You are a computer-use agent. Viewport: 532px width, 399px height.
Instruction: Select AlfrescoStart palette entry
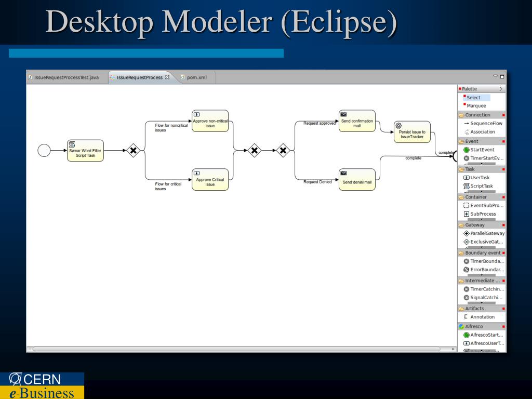pos(483,335)
